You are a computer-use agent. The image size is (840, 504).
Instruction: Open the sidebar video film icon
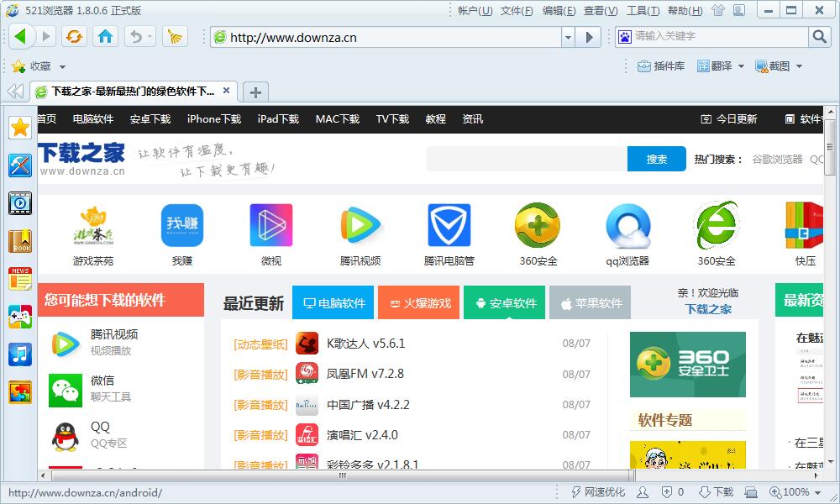pyautogui.click(x=20, y=203)
